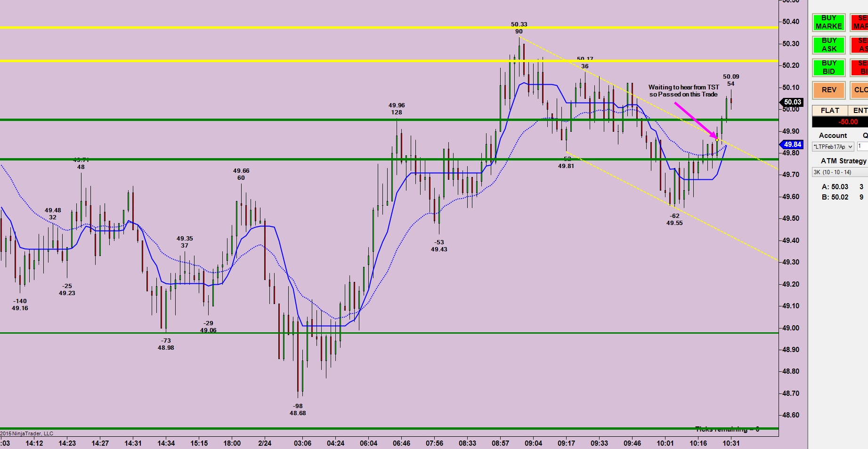Click the 18:00 time axis label

[x=232, y=443]
